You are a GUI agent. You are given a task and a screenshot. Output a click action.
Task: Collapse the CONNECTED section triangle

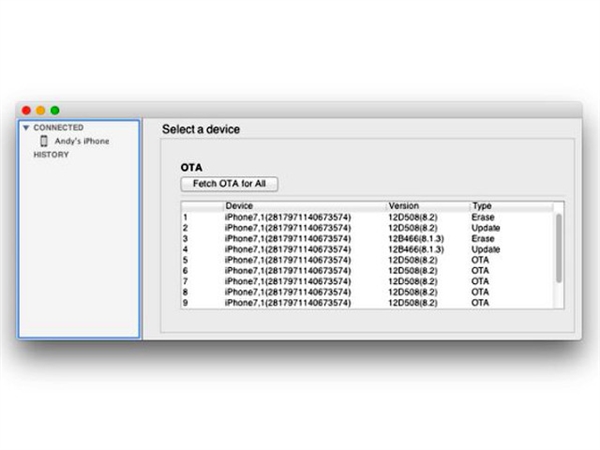tap(26, 127)
